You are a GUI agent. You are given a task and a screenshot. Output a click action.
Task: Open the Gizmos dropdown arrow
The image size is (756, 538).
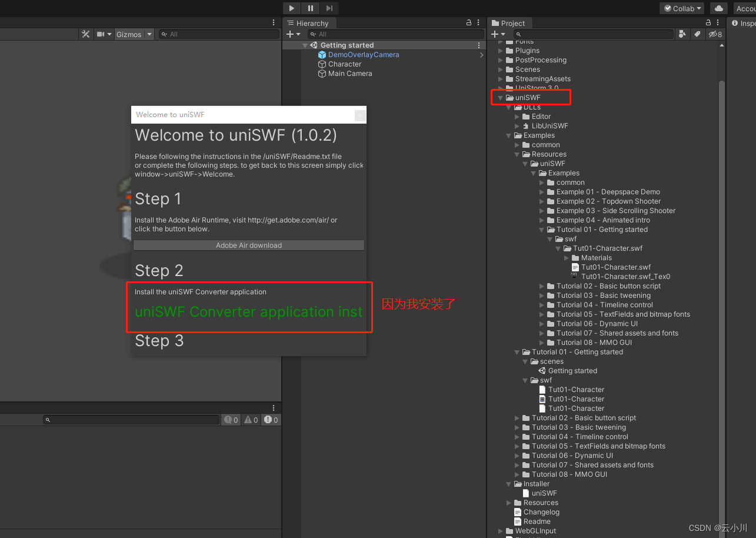tap(149, 34)
